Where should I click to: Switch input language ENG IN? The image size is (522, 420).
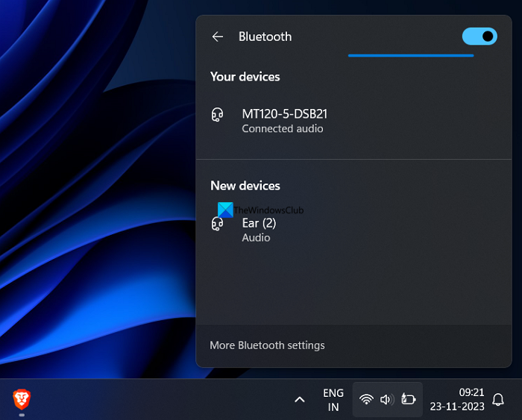333,400
